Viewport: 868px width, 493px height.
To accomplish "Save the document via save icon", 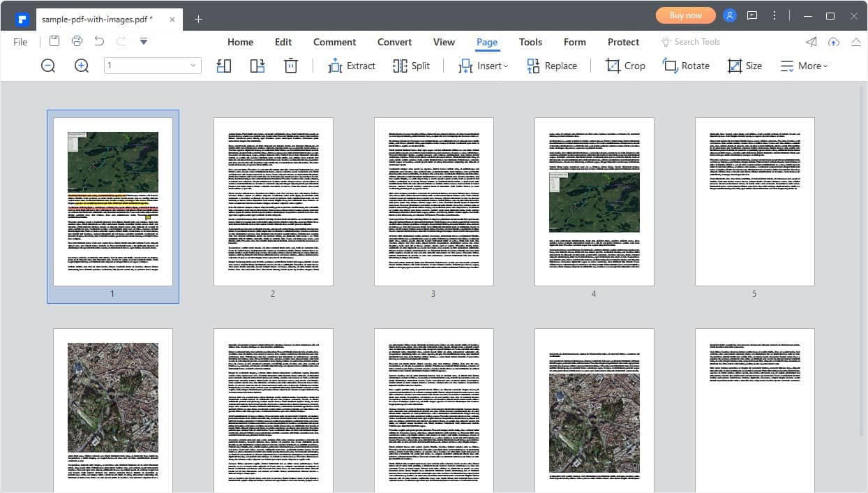I will [54, 41].
